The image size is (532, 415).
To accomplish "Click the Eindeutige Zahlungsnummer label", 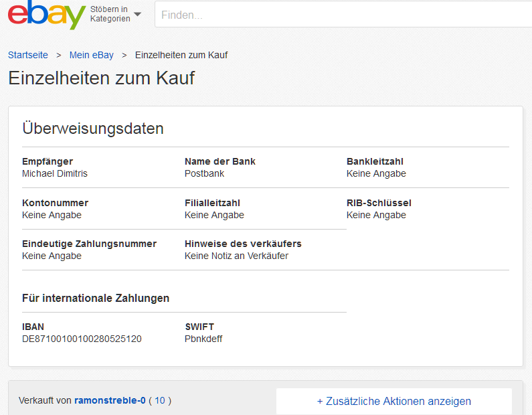I will (x=89, y=244).
